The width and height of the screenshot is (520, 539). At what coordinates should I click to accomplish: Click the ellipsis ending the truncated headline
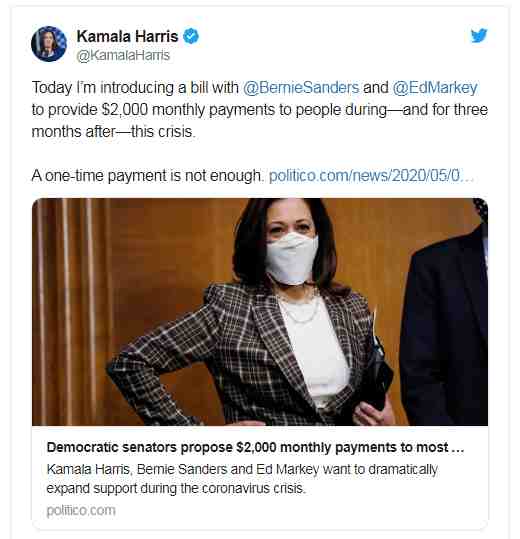click(457, 448)
